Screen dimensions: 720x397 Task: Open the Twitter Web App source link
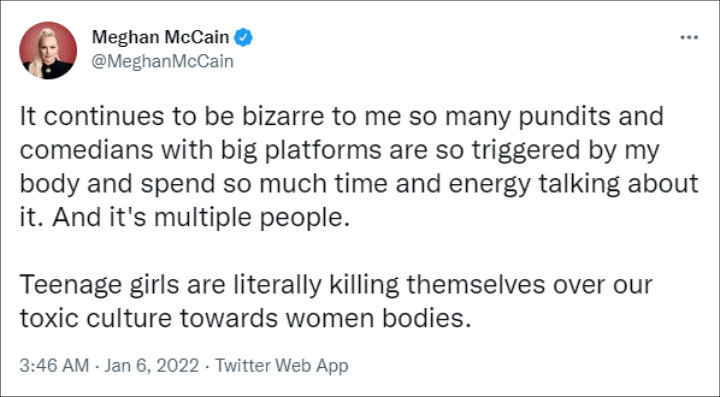tap(282, 366)
